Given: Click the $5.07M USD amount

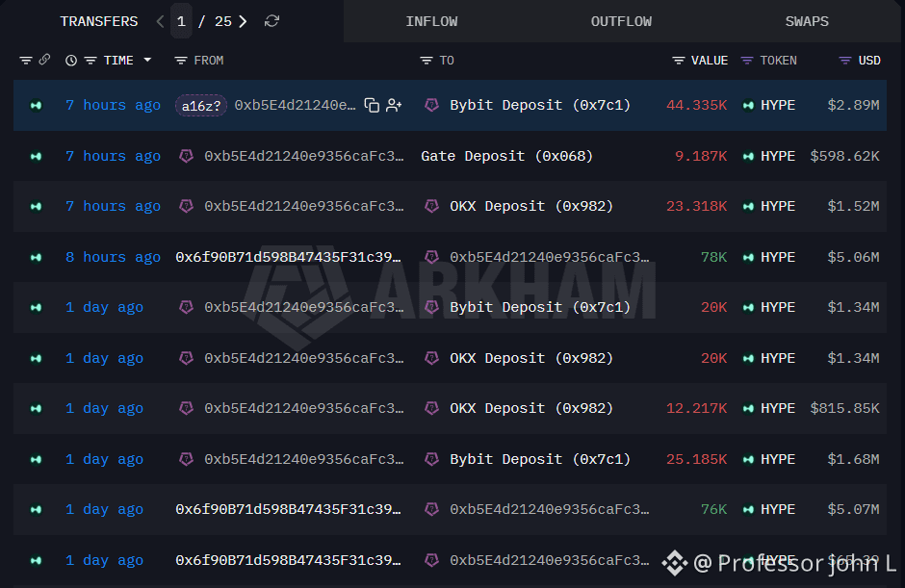Looking at the screenshot, I should click(853, 509).
